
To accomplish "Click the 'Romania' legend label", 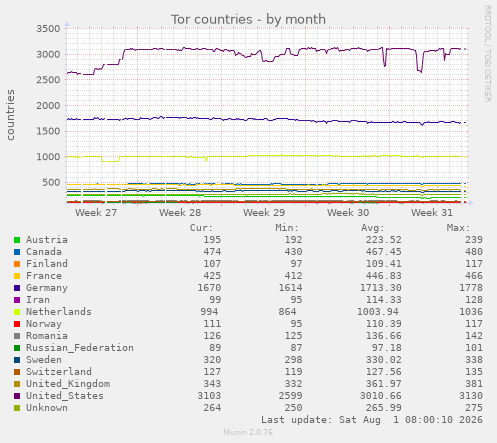I will pyautogui.click(x=47, y=336).
